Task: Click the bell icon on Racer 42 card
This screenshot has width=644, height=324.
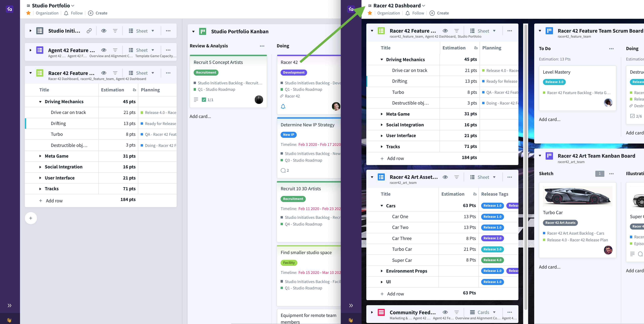Action: click(x=283, y=107)
